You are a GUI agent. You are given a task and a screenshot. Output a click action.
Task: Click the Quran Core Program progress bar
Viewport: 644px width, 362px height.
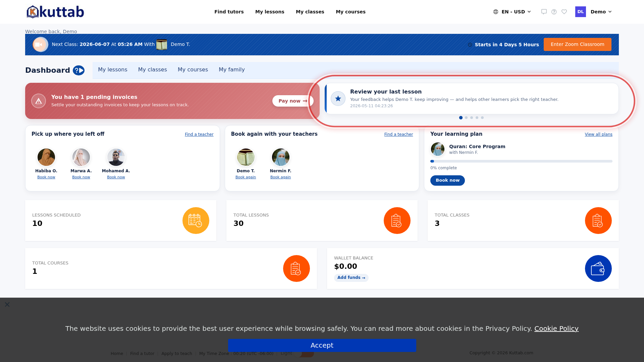(x=521, y=161)
